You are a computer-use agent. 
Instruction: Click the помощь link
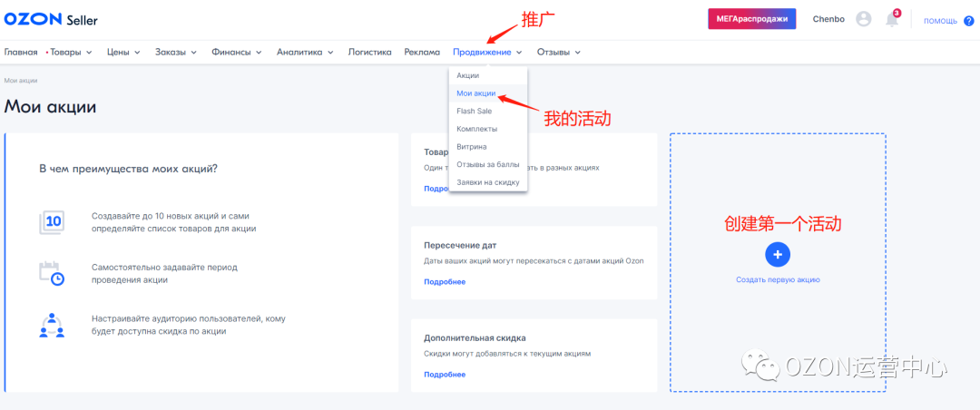click(940, 21)
